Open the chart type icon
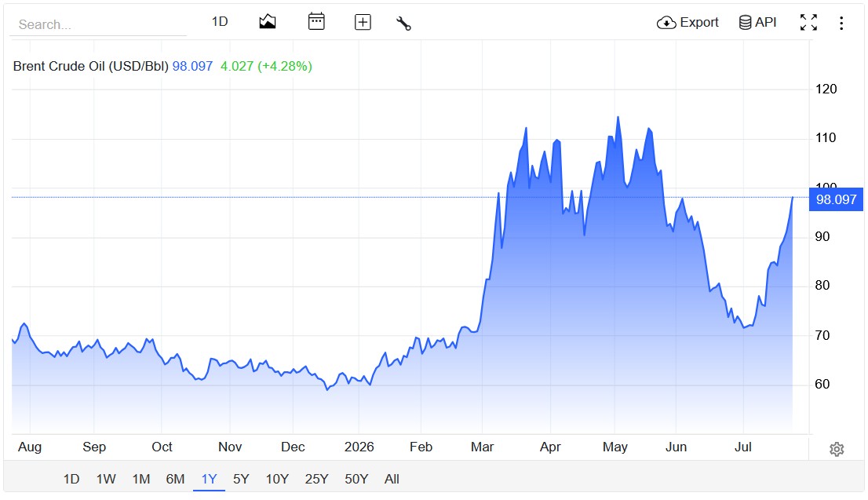868x500 pixels. coord(268,22)
